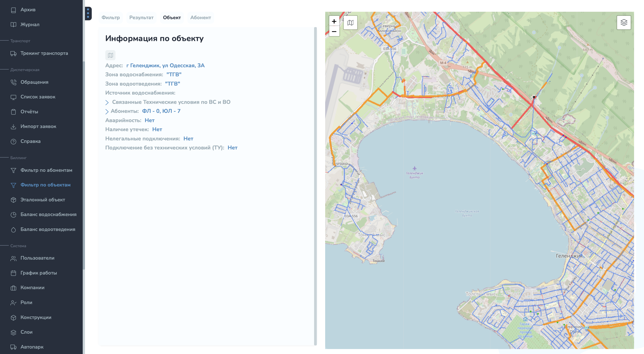Open the Абонент tab
Image resolution: width=644 pixels, height=354 pixels.
coord(200,17)
